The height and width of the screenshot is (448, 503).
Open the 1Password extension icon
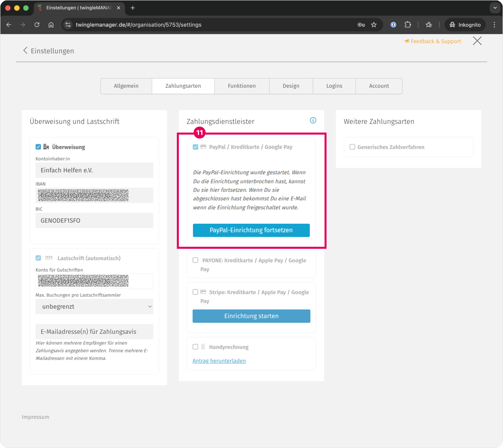pyautogui.click(x=393, y=25)
